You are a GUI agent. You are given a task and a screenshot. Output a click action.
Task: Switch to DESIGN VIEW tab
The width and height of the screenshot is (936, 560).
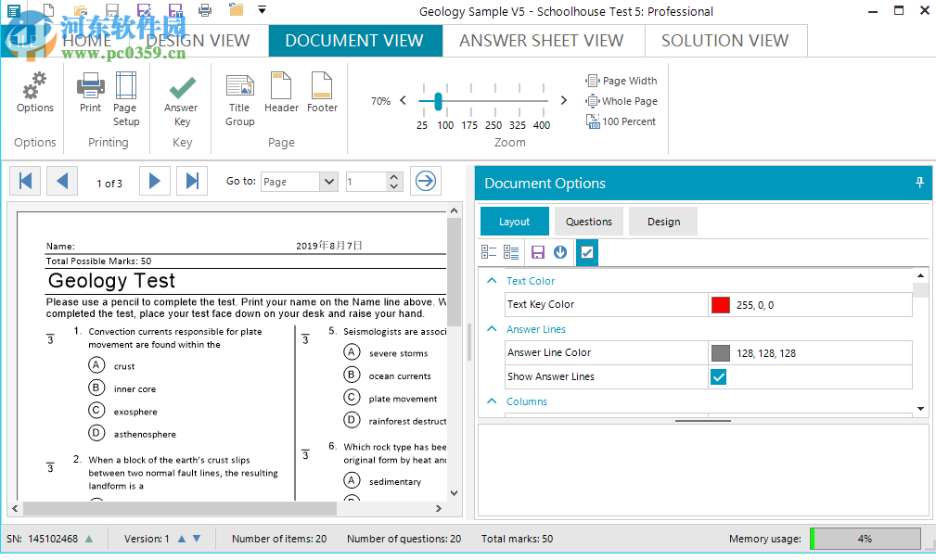[198, 41]
